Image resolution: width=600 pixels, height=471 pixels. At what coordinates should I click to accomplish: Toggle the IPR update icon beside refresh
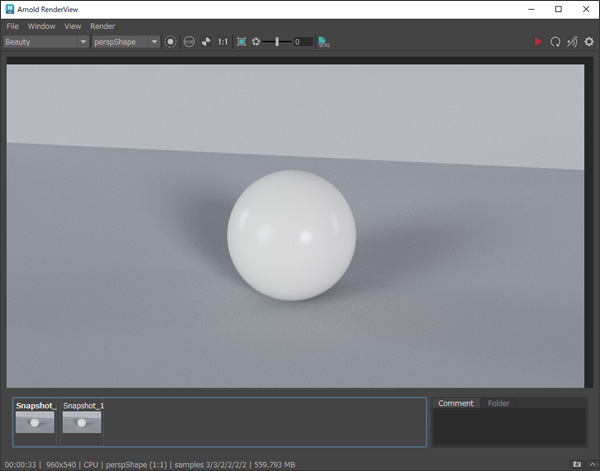point(571,42)
